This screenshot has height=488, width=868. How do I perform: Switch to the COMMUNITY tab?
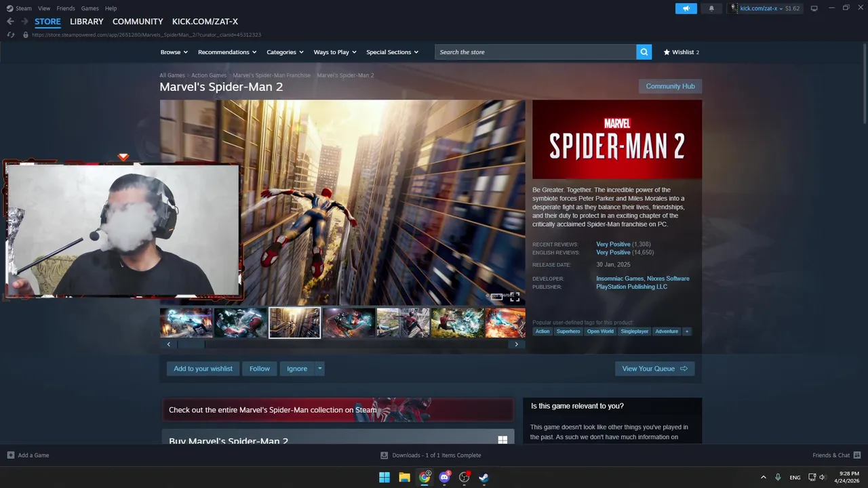(138, 22)
